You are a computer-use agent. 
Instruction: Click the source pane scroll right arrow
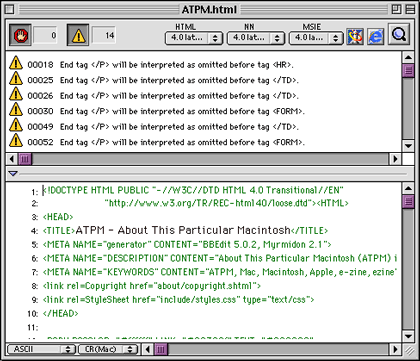396,349
